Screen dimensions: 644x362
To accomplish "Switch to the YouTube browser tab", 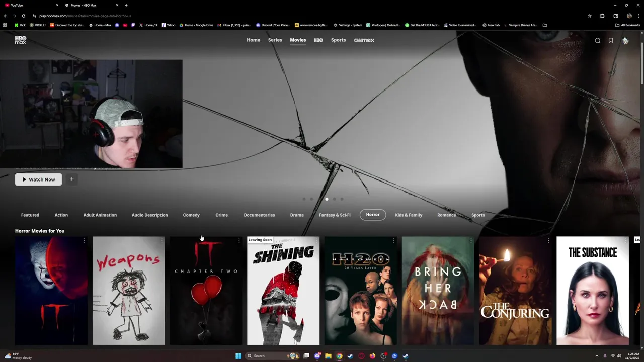I will click(x=30, y=5).
